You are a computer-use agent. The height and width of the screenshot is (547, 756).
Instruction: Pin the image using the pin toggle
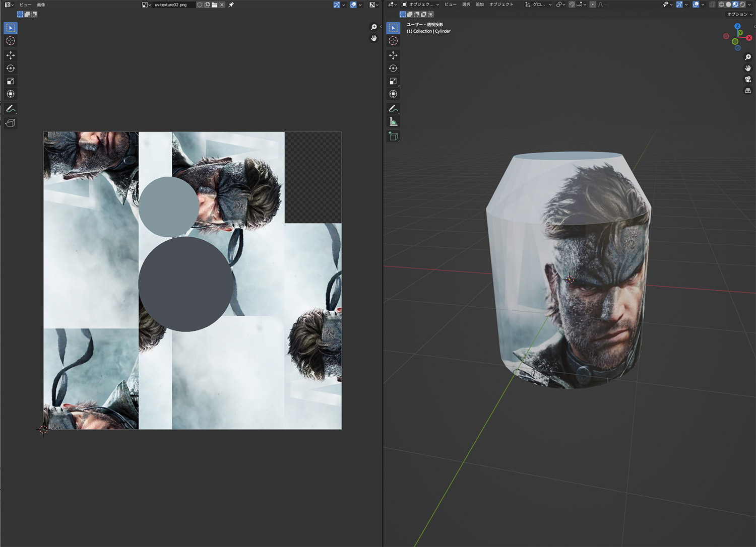tap(231, 5)
